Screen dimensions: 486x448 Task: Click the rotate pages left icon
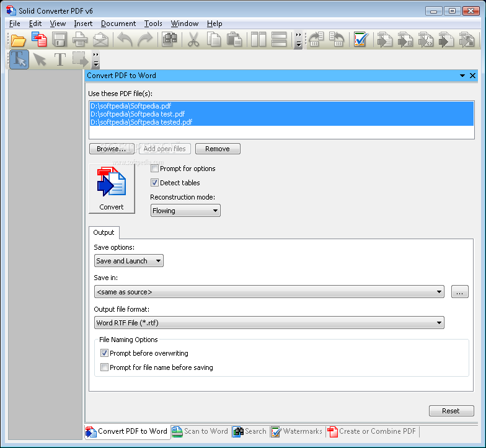pyautogui.click(x=337, y=40)
